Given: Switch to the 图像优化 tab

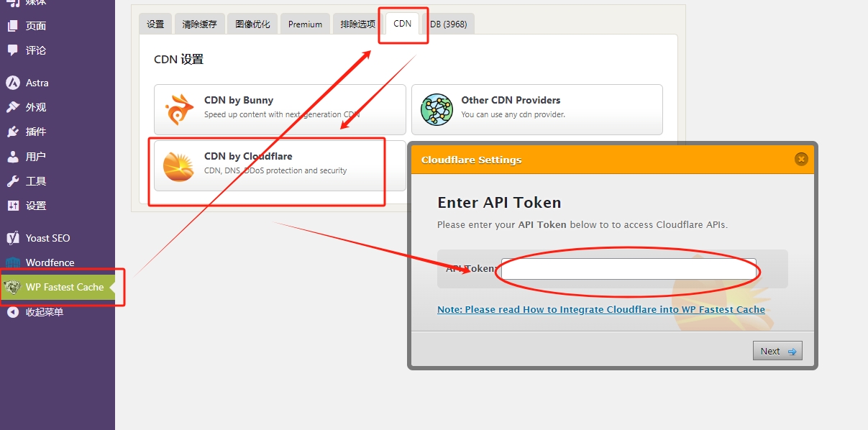Looking at the screenshot, I should [253, 24].
